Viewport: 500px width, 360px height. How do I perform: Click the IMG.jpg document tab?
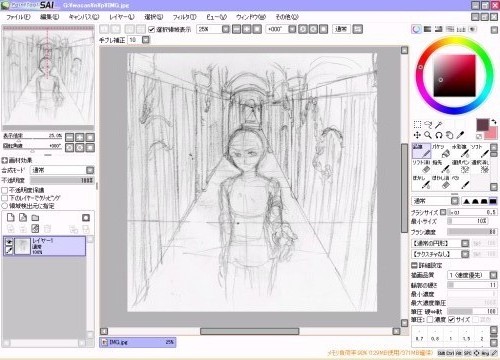pos(138,342)
